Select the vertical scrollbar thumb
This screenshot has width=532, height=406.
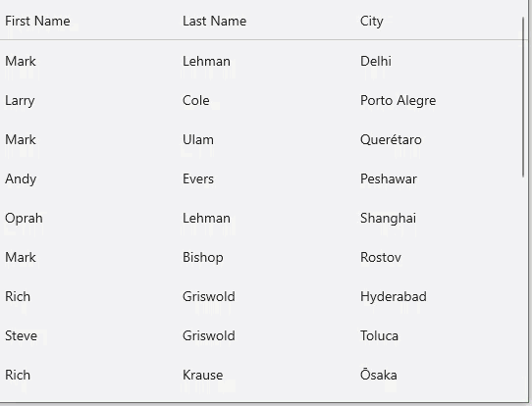(523, 96)
